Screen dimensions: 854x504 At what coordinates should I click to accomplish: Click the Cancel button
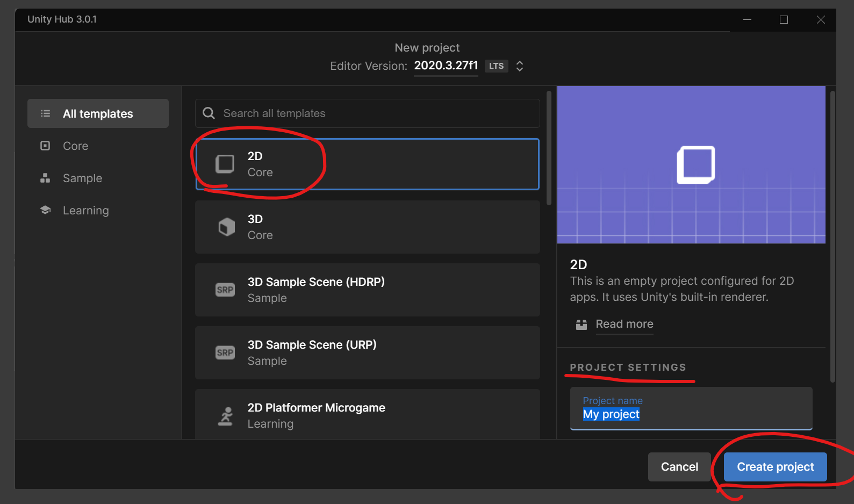tap(679, 467)
